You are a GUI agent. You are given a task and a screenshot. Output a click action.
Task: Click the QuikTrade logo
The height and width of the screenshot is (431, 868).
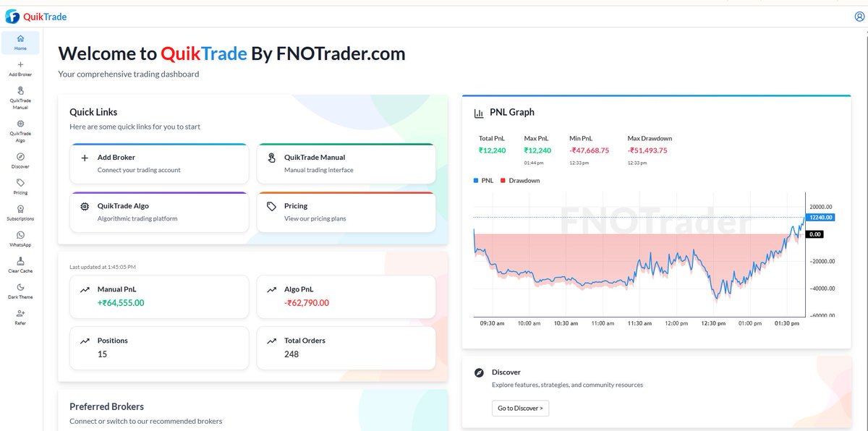[x=35, y=17]
